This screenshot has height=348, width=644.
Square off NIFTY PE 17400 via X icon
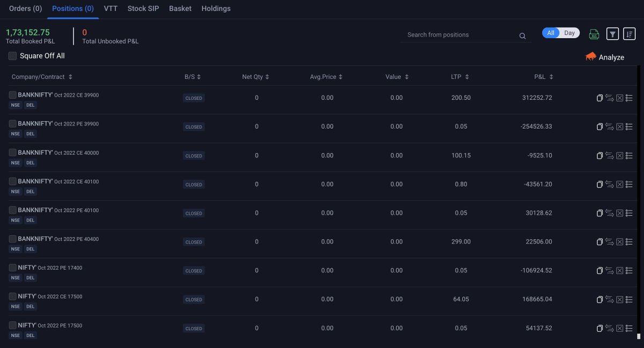tap(619, 271)
